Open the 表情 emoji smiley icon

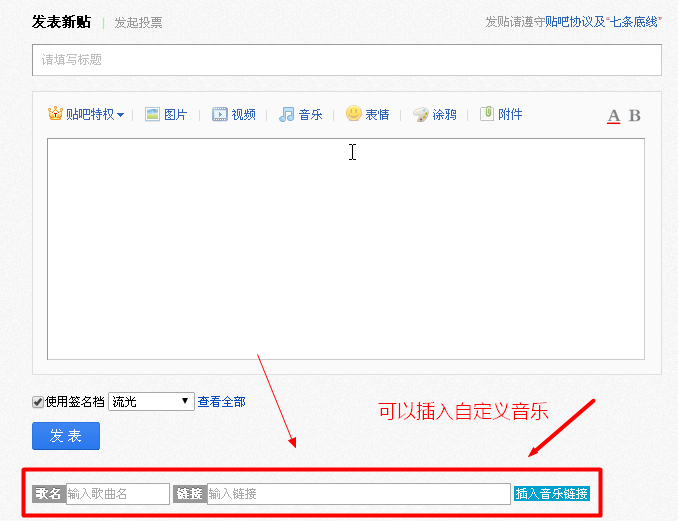(353, 114)
